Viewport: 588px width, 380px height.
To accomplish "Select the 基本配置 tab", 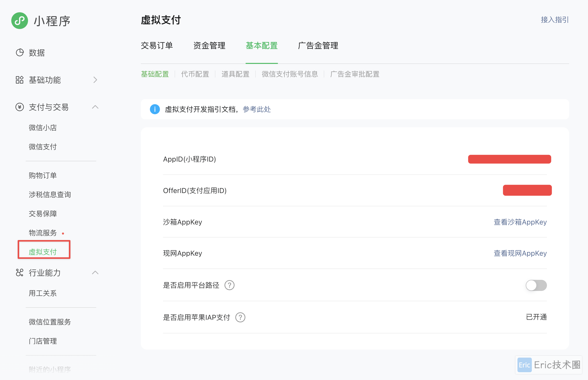I will (x=262, y=46).
